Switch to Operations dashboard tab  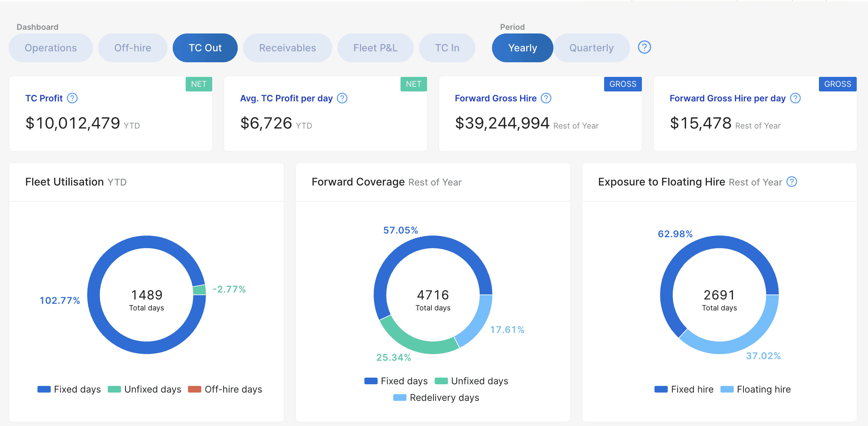click(50, 48)
